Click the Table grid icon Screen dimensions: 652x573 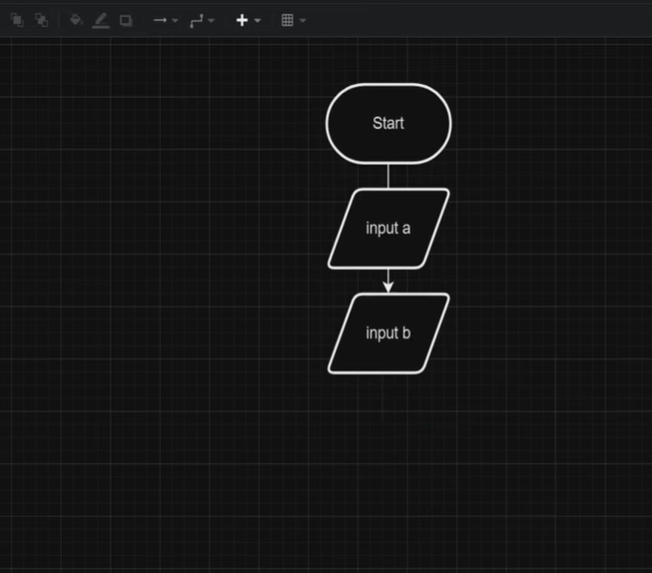click(287, 20)
